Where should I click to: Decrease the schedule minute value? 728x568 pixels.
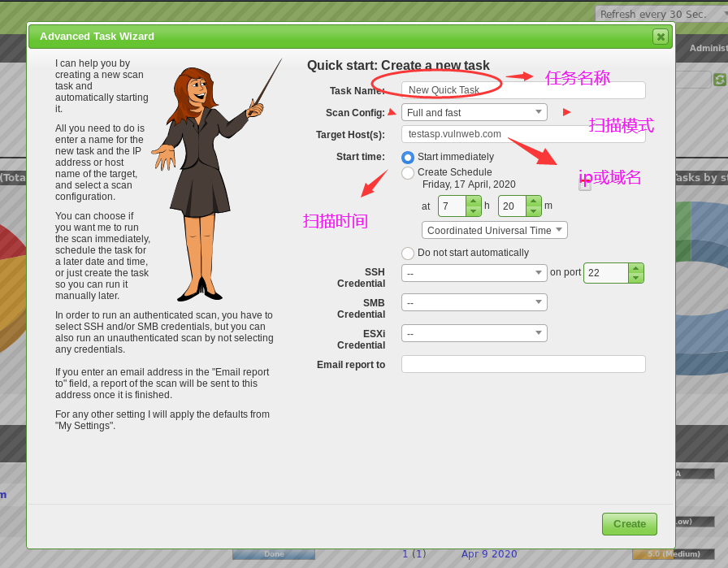coord(534,210)
